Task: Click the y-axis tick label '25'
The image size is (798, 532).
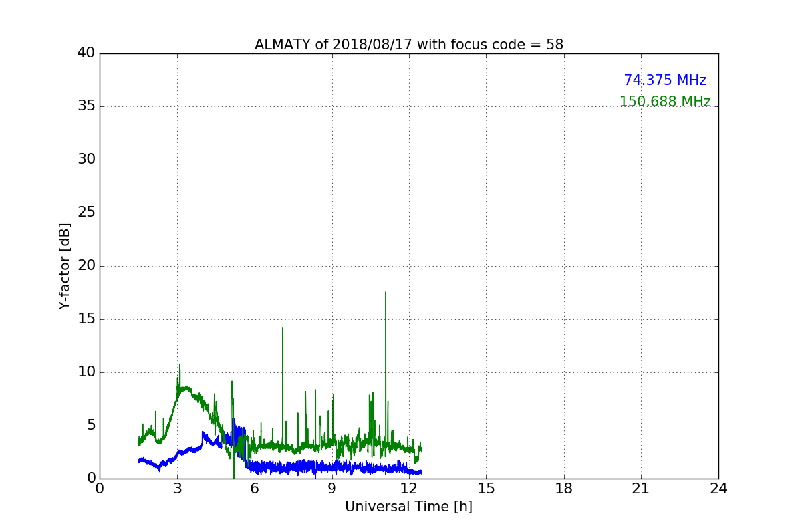Action: click(x=86, y=213)
